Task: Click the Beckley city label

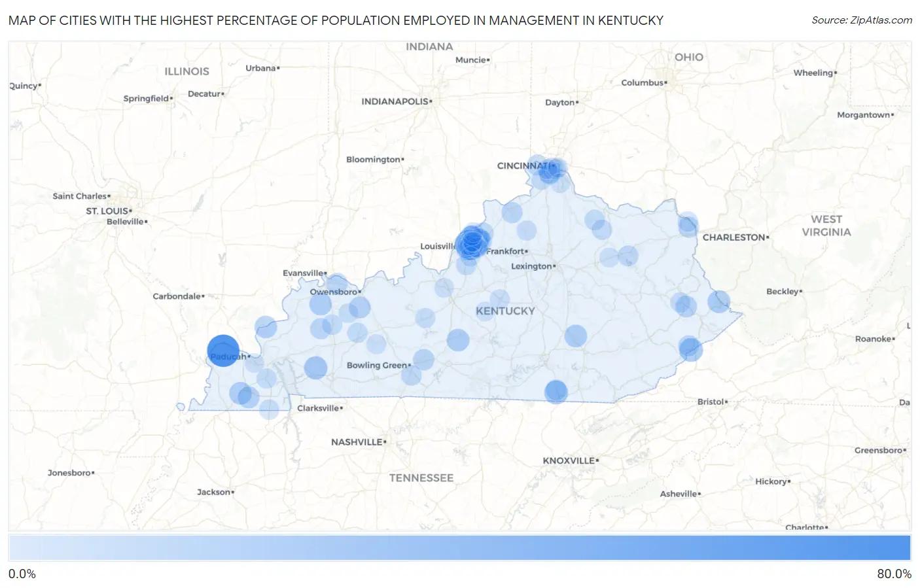Action: tap(783, 292)
